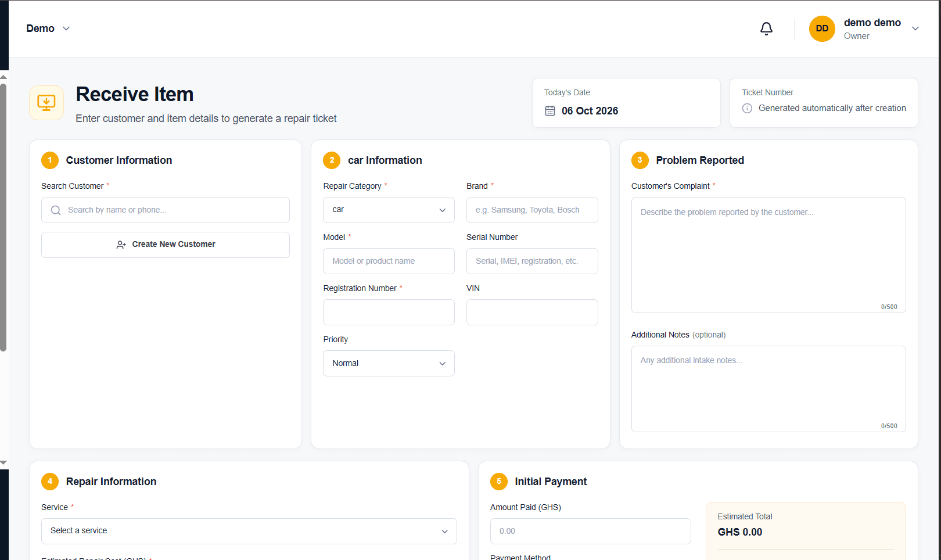The width and height of the screenshot is (941, 560).
Task: Click the Problem Reported heading
Action: pos(700,160)
